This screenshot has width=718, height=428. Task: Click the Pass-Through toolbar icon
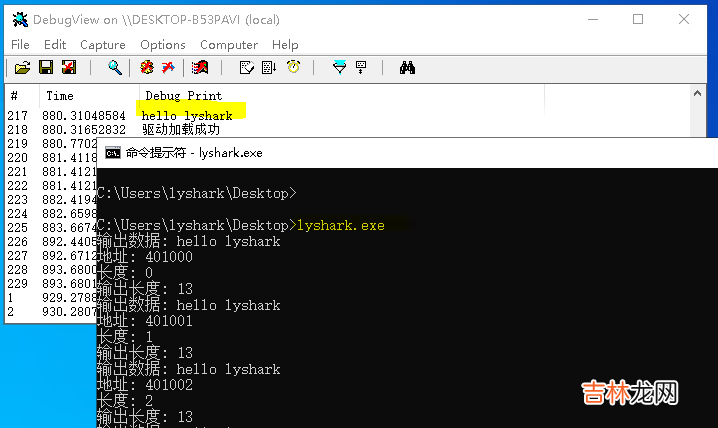tap(169, 68)
